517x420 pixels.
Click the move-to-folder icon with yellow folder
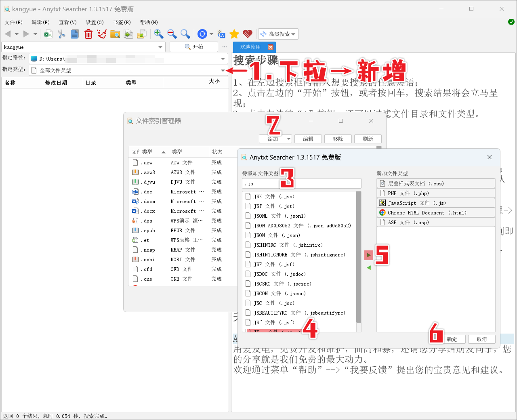click(141, 34)
